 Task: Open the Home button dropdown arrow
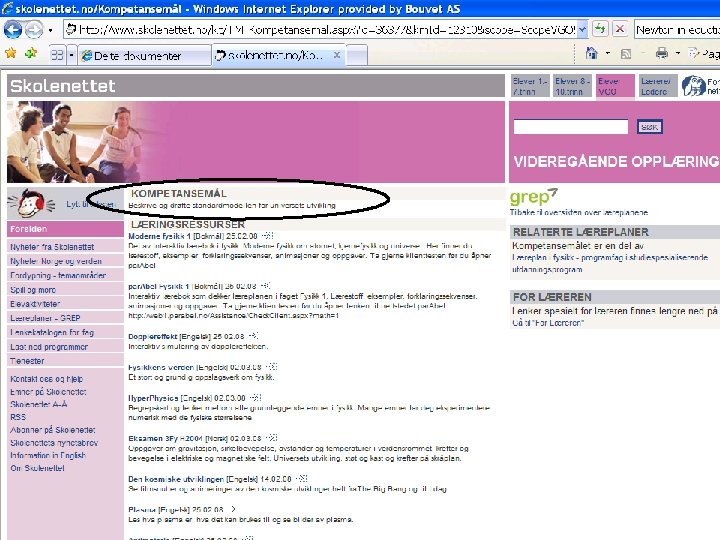click(608, 54)
